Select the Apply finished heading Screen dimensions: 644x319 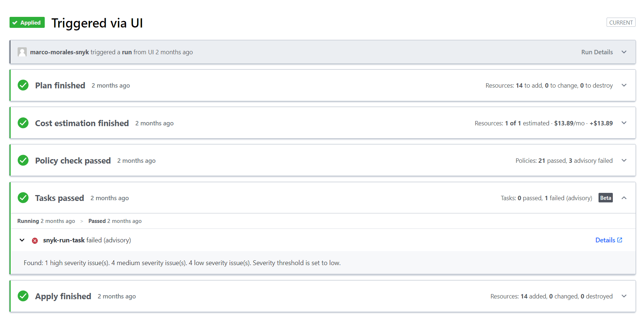coord(63,296)
